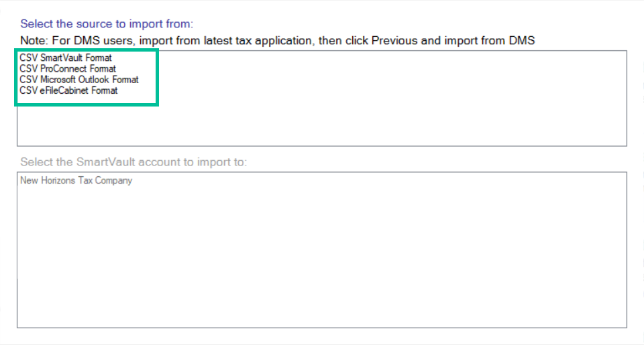This screenshot has height=345, width=644.
Task: Select CSV SmartVault Format source
Action: [x=66, y=58]
